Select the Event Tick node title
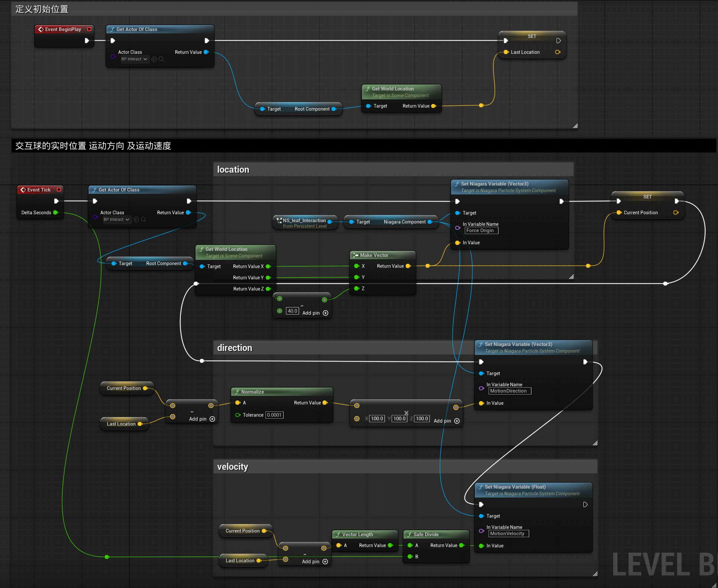Viewport: 718px width, 588px height. (39, 190)
